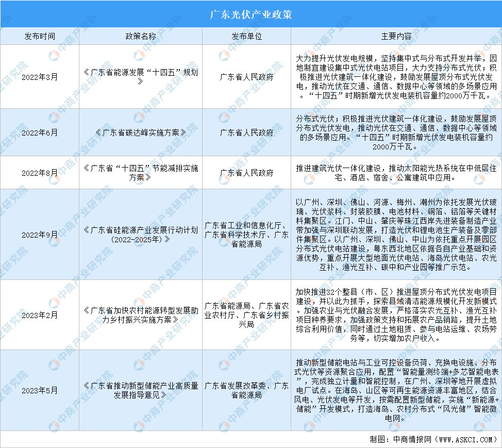This screenshot has width=502, height=448.
Task: Select the 主要内容 column header
Action: pyautogui.click(x=396, y=36)
